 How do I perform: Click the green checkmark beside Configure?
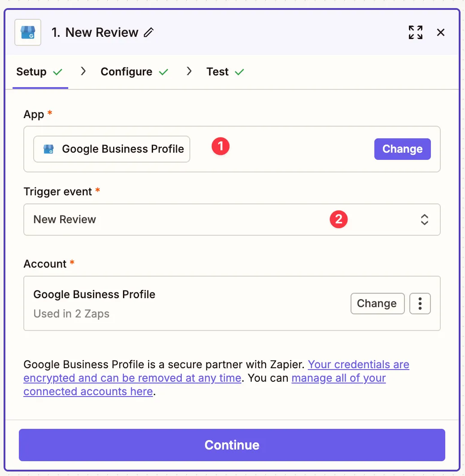pyautogui.click(x=164, y=72)
